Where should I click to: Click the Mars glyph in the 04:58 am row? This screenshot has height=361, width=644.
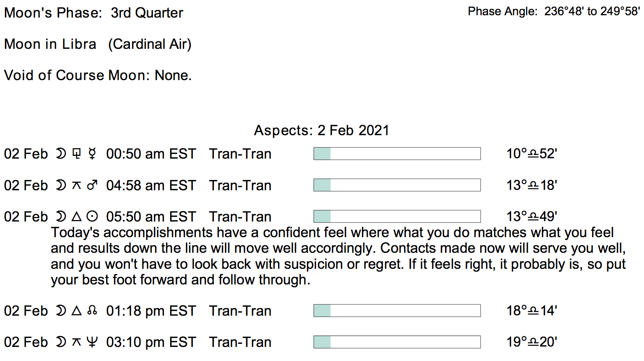tap(92, 185)
